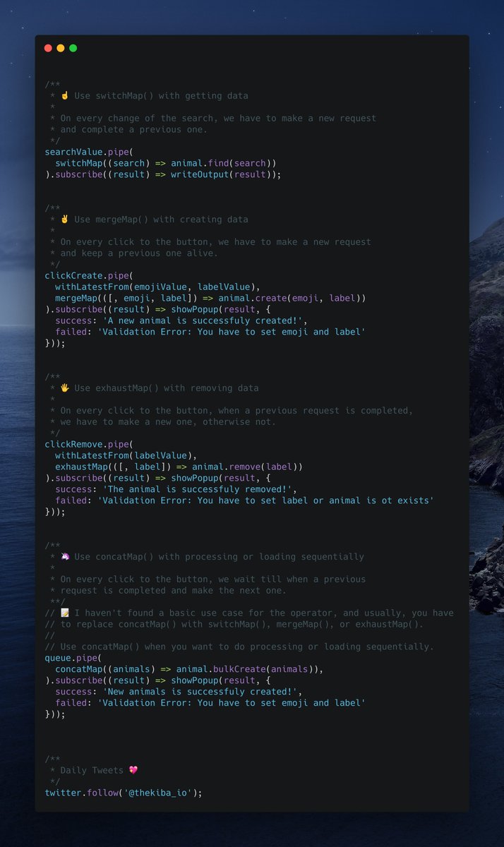Click the code "animal.remove(label))"
The height and width of the screenshot is (847, 504).
click(247, 467)
